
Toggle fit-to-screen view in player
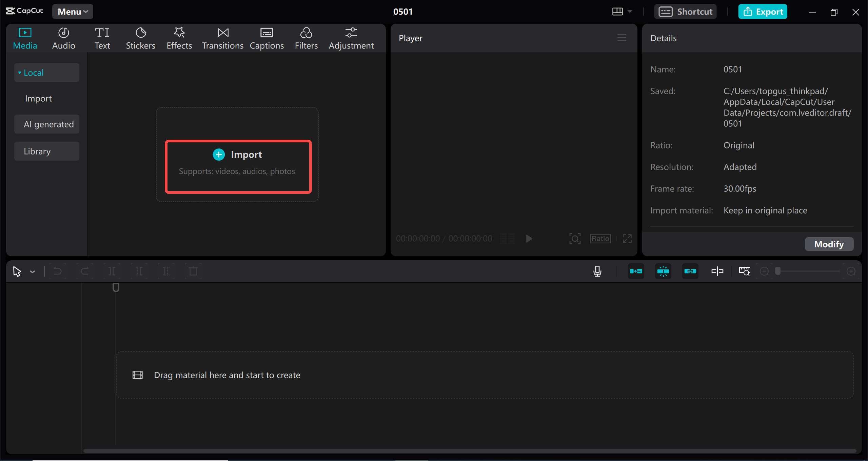(575, 238)
